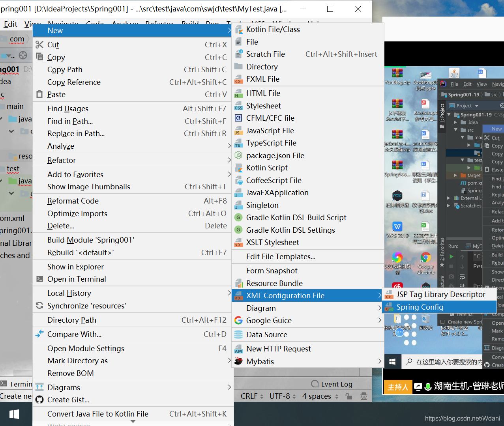The width and height of the screenshot is (504, 426).
Task: Click the package.json File icon
Action: point(238,155)
